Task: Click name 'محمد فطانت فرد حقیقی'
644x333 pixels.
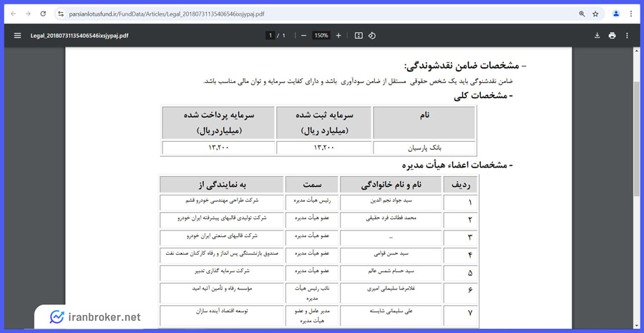Action: click(x=391, y=218)
